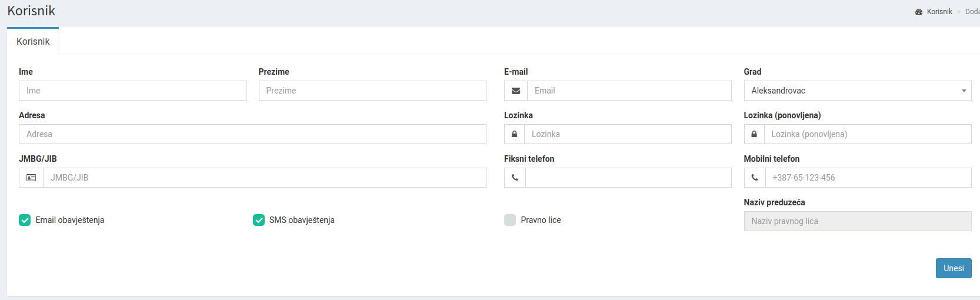
Task: Click the phone icon beside Mobilni telefon
Action: pyautogui.click(x=755, y=178)
